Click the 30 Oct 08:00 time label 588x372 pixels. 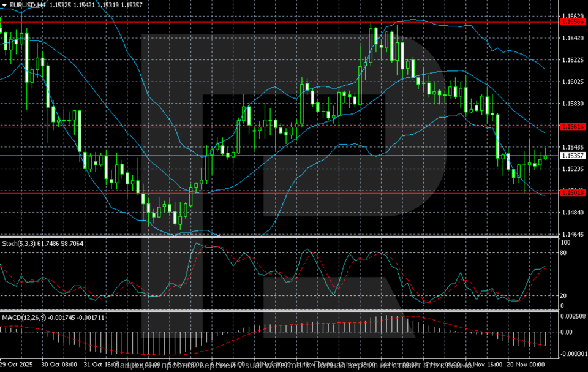click(x=59, y=364)
